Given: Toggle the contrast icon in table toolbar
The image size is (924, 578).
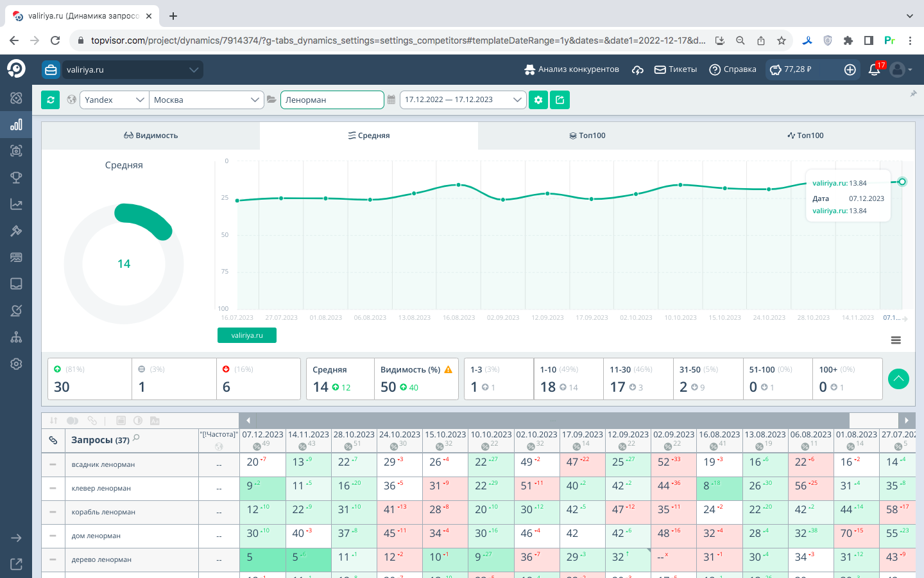Looking at the screenshot, I should [x=138, y=421].
